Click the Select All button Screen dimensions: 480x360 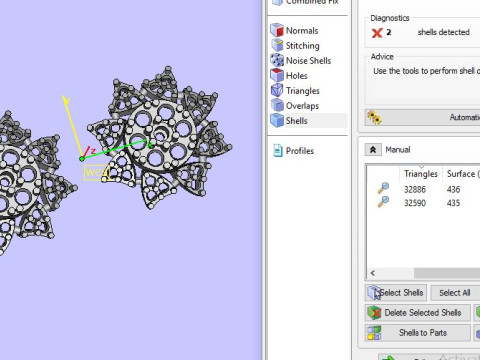(455, 293)
